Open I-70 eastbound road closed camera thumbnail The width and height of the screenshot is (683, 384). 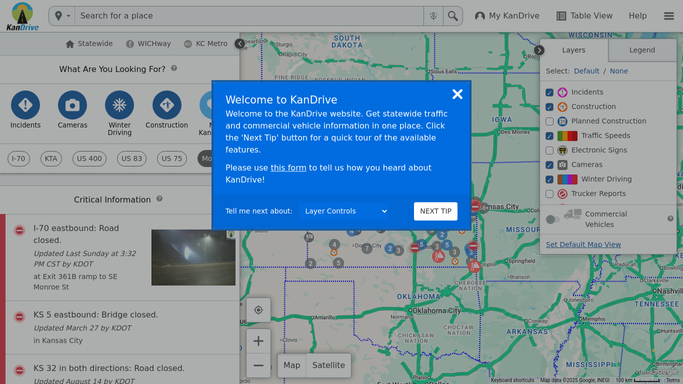coord(193,257)
